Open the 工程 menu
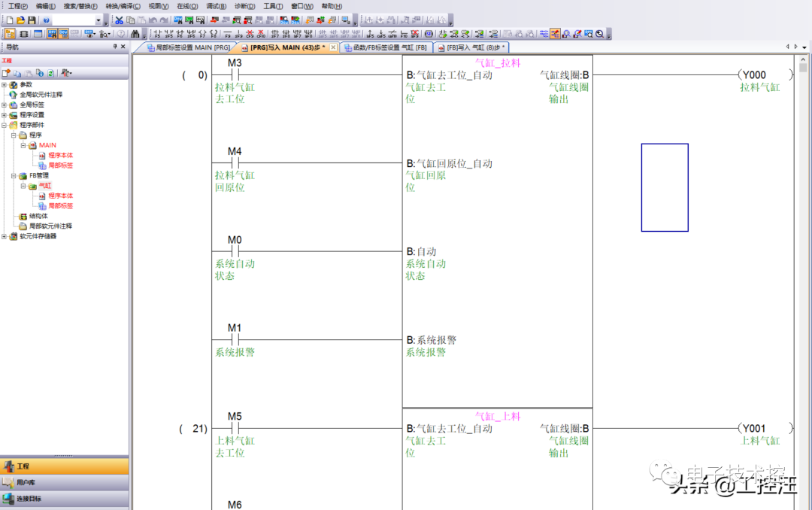Viewport: 812px width, 510px height. [x=19, y=5]
